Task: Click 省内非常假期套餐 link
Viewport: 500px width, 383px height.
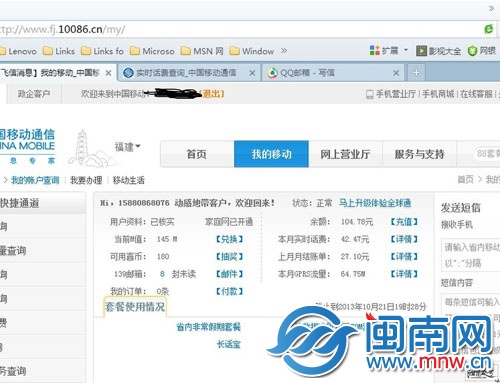Action: point(208,327)
